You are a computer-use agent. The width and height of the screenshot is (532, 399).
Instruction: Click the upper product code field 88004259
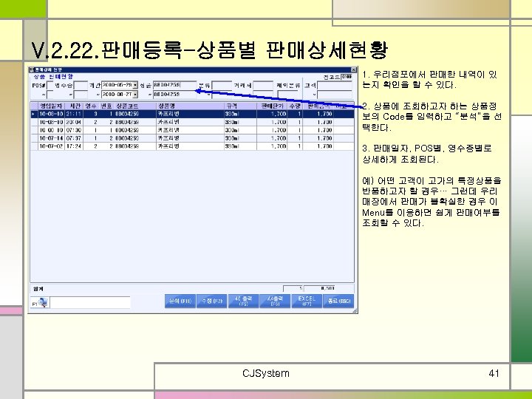(174, 85)
